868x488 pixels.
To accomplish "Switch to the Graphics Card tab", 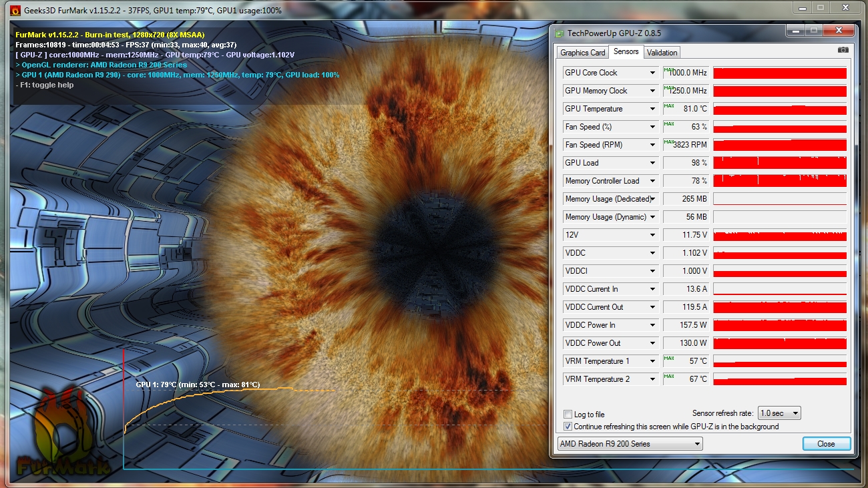I will (x=582, y=53).
